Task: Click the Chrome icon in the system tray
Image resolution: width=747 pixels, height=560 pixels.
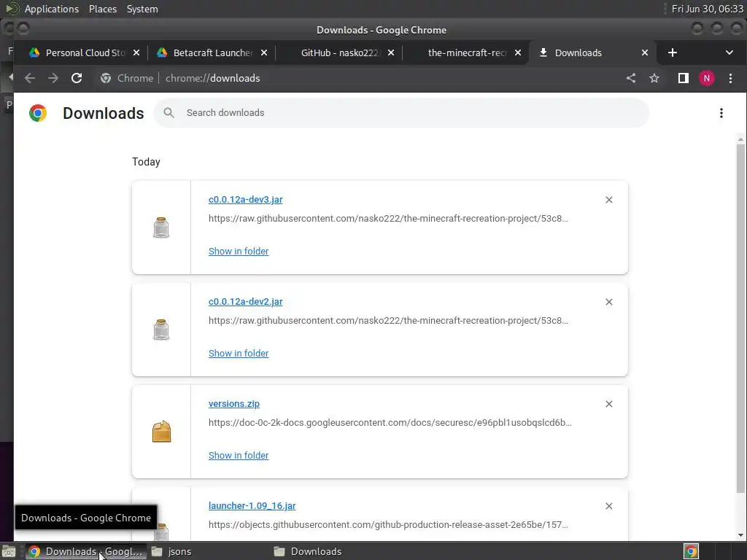Action: (691, 551)
